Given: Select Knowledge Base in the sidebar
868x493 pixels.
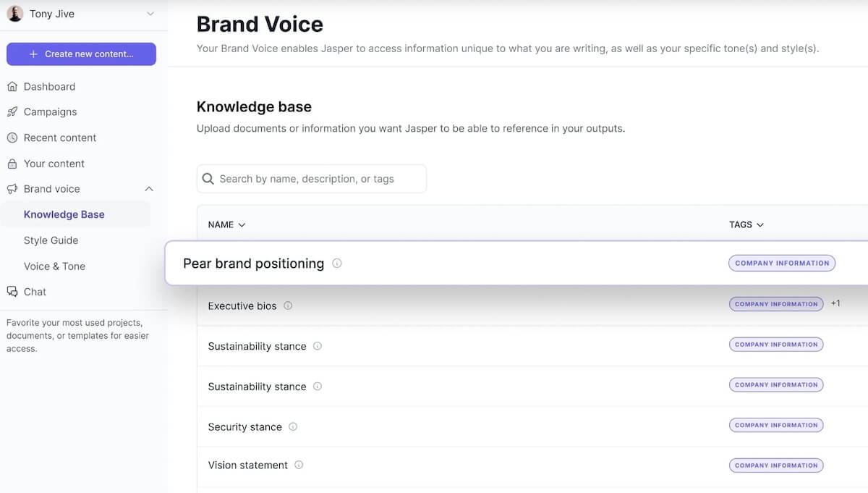Looking at the screenshot, I should (64, 214).
